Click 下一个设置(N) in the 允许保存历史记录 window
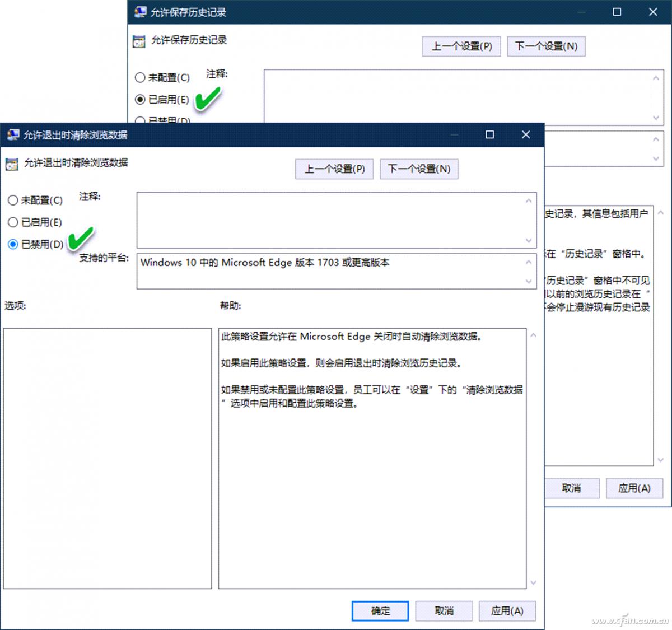672x630 pixels. (x=546, y=46)
